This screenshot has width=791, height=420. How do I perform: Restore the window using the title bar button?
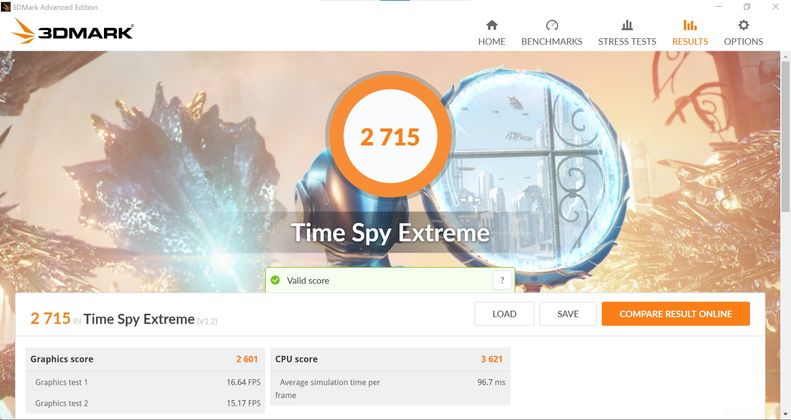[747, 7]
